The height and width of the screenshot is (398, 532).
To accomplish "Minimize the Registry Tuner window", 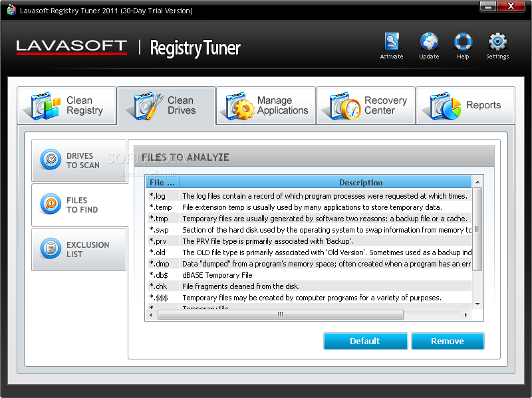I will [x=488, y=6].
